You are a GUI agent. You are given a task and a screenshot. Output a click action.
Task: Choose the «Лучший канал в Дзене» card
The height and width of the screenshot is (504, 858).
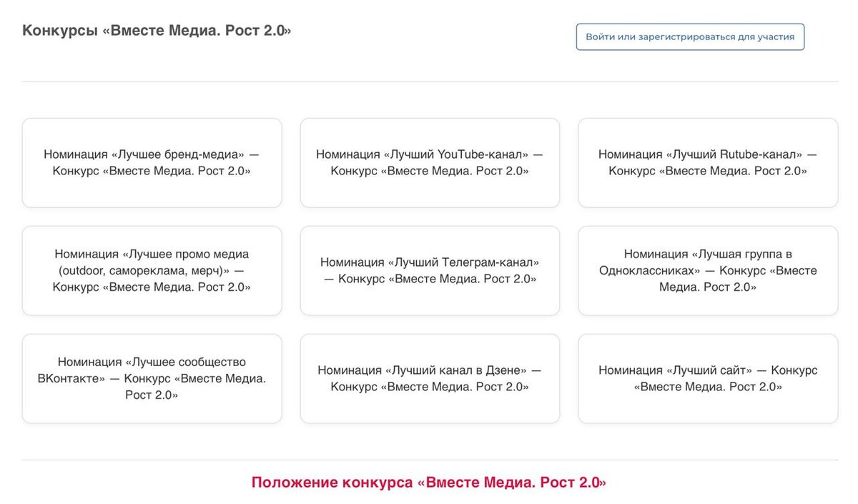coord(430,379)
